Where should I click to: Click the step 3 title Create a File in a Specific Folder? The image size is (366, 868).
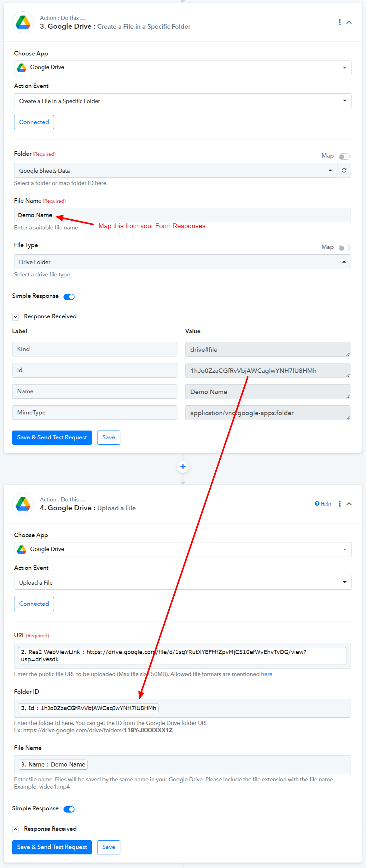tap(144, 26)
